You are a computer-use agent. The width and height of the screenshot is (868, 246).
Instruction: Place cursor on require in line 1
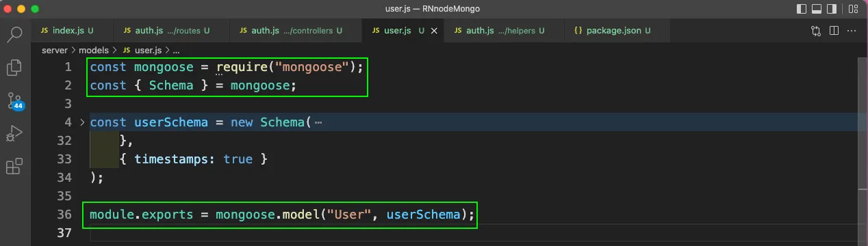pos(245,67)
